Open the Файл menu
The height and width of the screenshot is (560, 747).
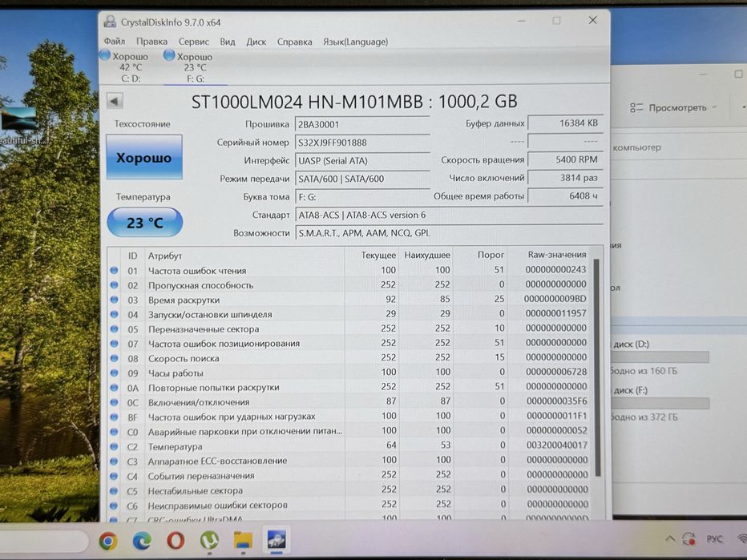coord(115,42)
